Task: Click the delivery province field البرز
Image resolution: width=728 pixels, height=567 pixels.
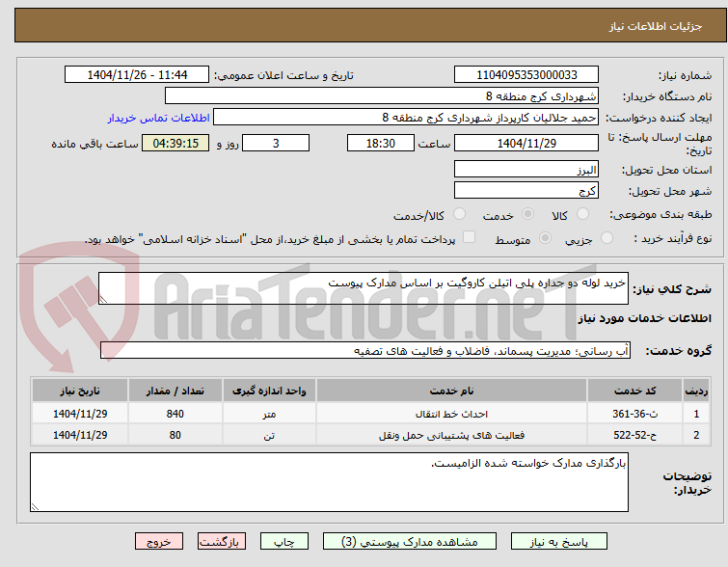Action: (x=526, y=169)
